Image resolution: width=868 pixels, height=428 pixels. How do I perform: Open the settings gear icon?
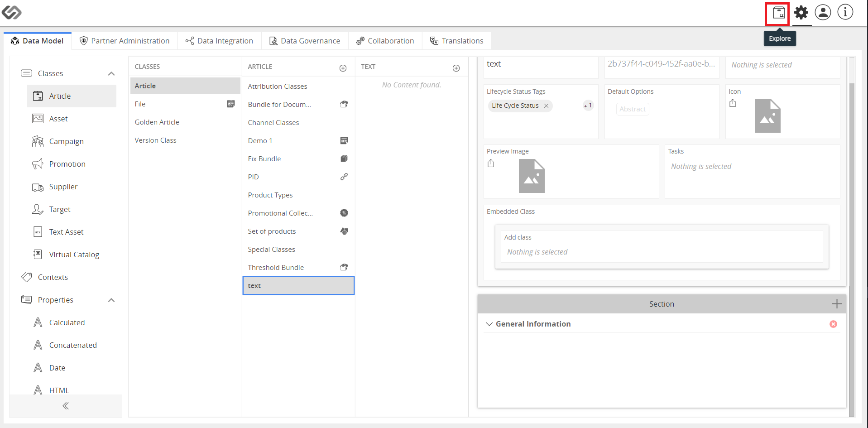(801, 13)
